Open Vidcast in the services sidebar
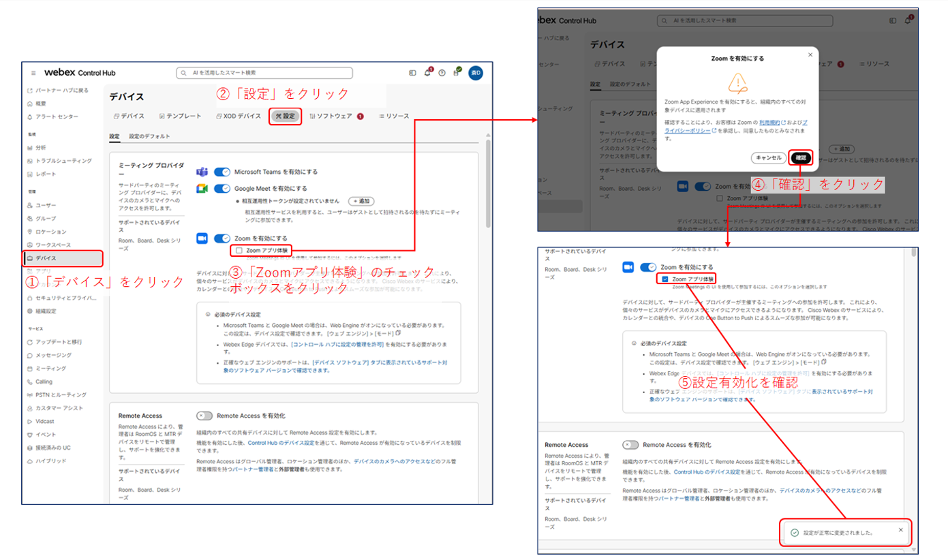 point(45,422)
